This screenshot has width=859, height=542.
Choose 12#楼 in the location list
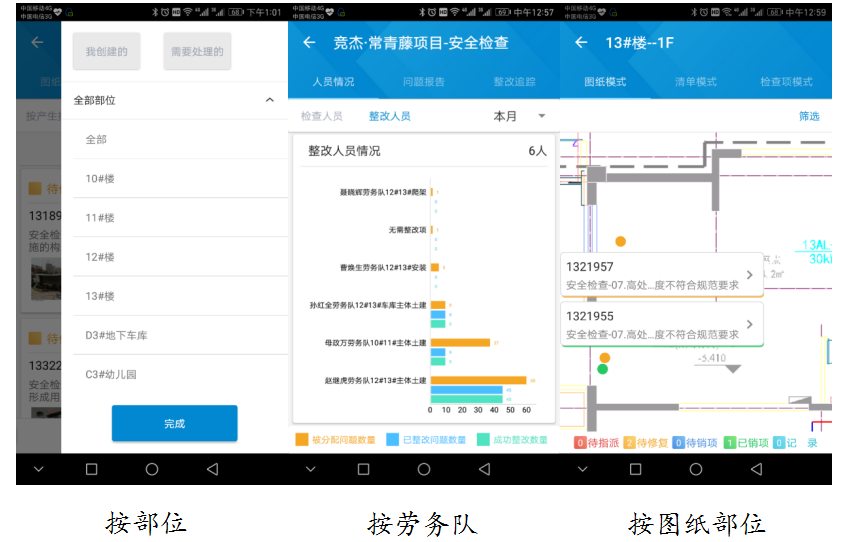point(180,257)
